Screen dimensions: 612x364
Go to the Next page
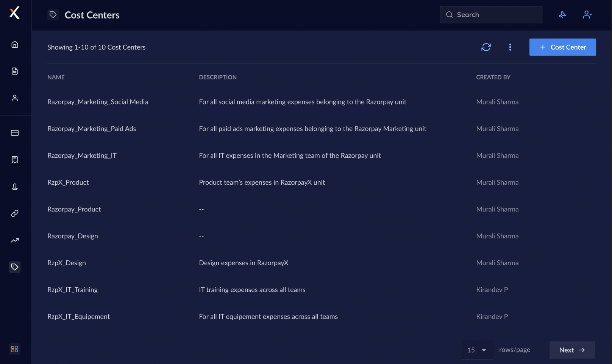click(572, 350)
